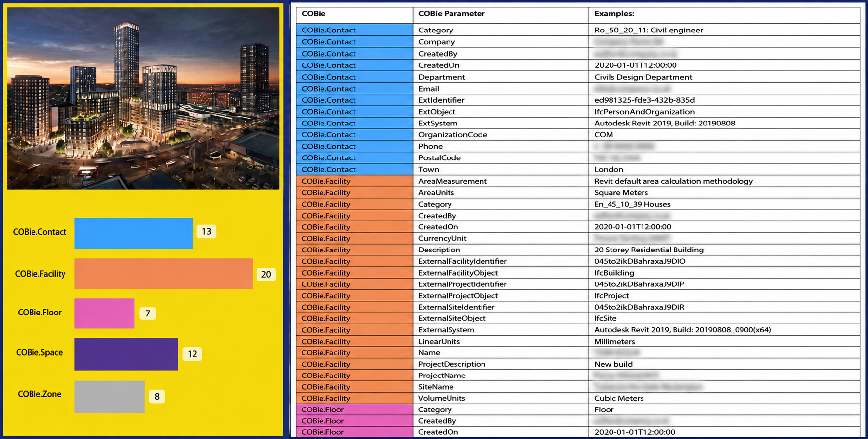Select the orange COBie.Facility bar in chart
The width and height of the screenshot is (868, 439).
point(163,274)
